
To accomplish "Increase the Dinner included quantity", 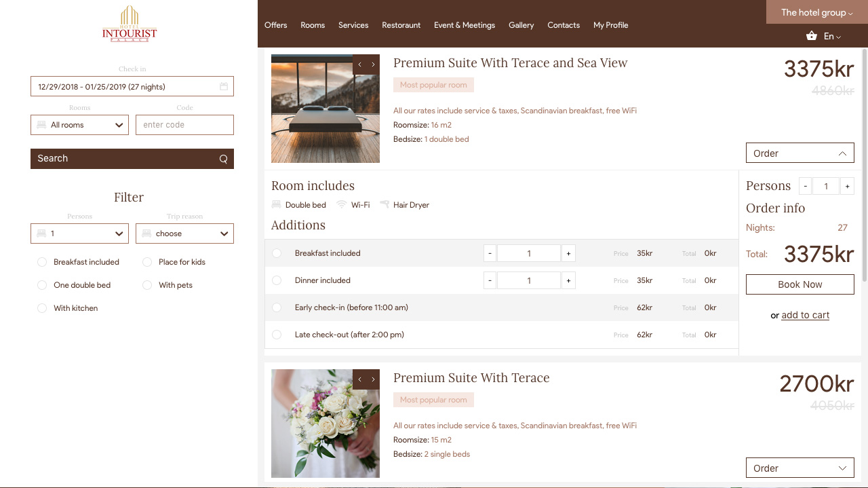I will (x=568, y=280).
